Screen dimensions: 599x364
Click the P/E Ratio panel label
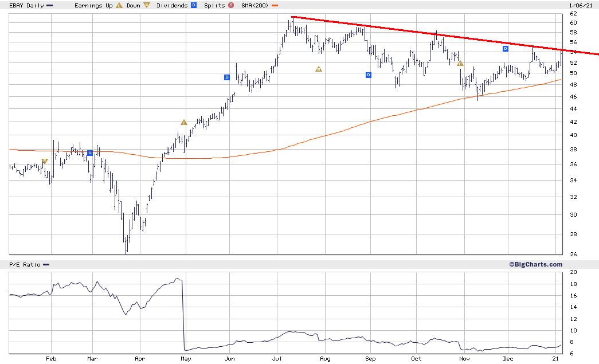tap(25, 265)
